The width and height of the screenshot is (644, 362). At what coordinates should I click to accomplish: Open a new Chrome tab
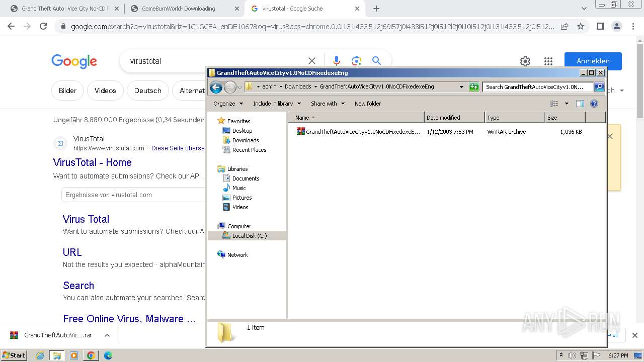coord(376,9)
